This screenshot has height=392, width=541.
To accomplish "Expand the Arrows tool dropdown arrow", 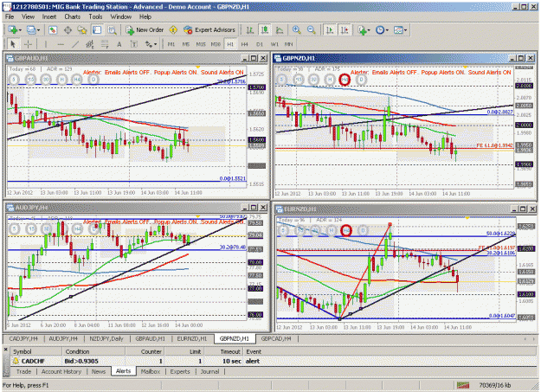I will 156,44.
